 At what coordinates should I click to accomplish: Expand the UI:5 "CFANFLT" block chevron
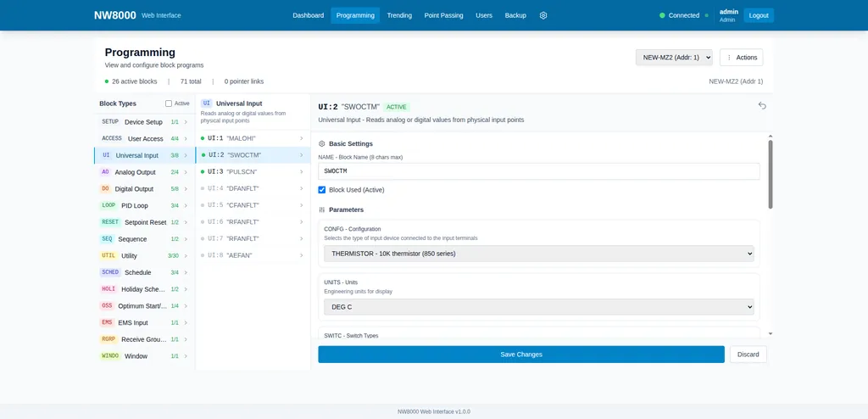(302, 205)
